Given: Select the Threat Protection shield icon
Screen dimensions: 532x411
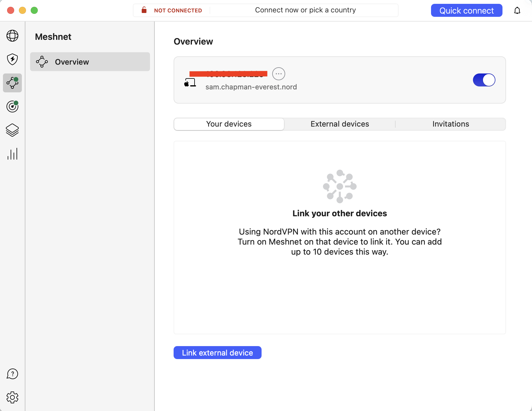Looking at the screenshot, I should [12, 59].
